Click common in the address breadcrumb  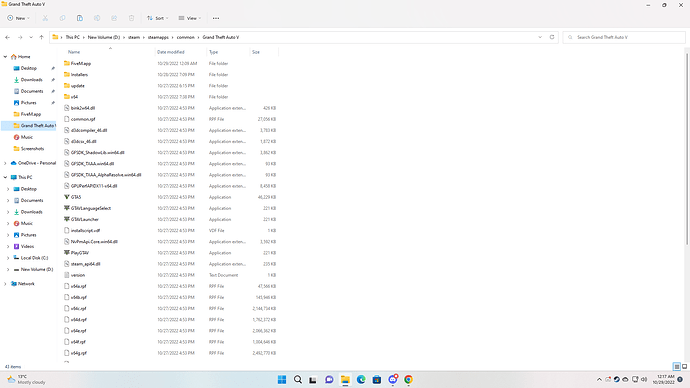tap(185, 37)
